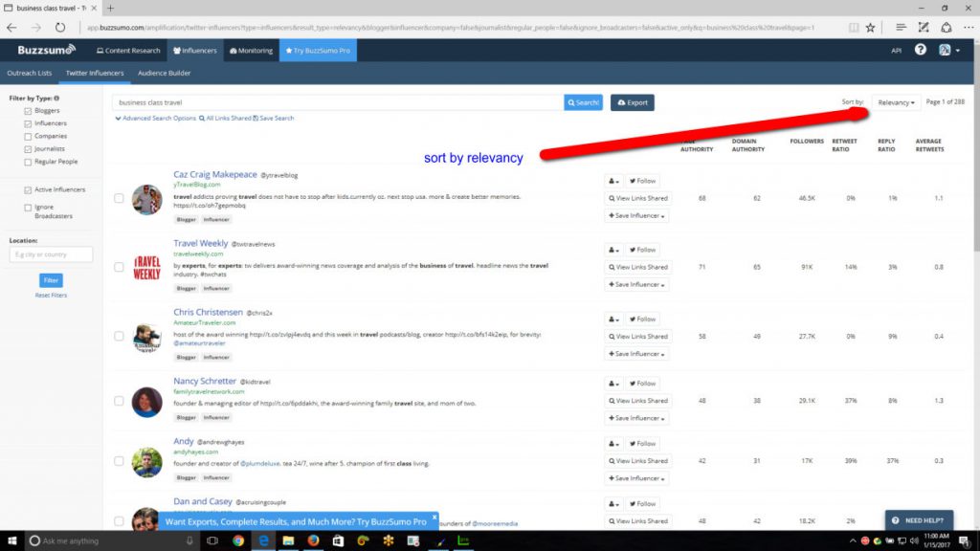Open Sort by Relevancy dropdown
980x551 pixels.
pyautogui.click(x=896, y=102)
